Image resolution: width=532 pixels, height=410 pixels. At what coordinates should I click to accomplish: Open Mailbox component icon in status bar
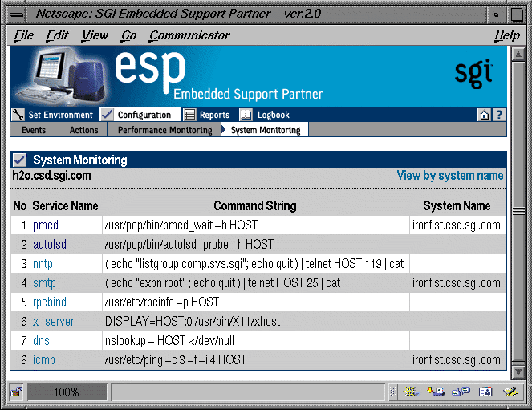[436, 392]
